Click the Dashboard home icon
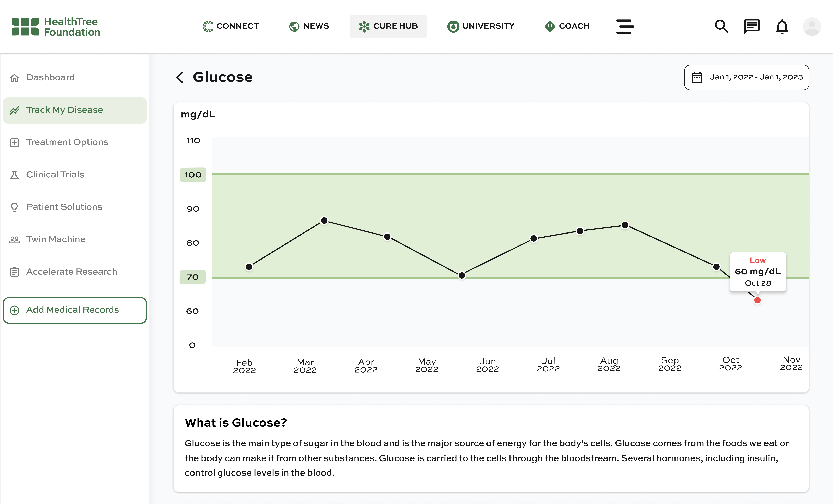 pyautogui.click(x=14, y=78)
